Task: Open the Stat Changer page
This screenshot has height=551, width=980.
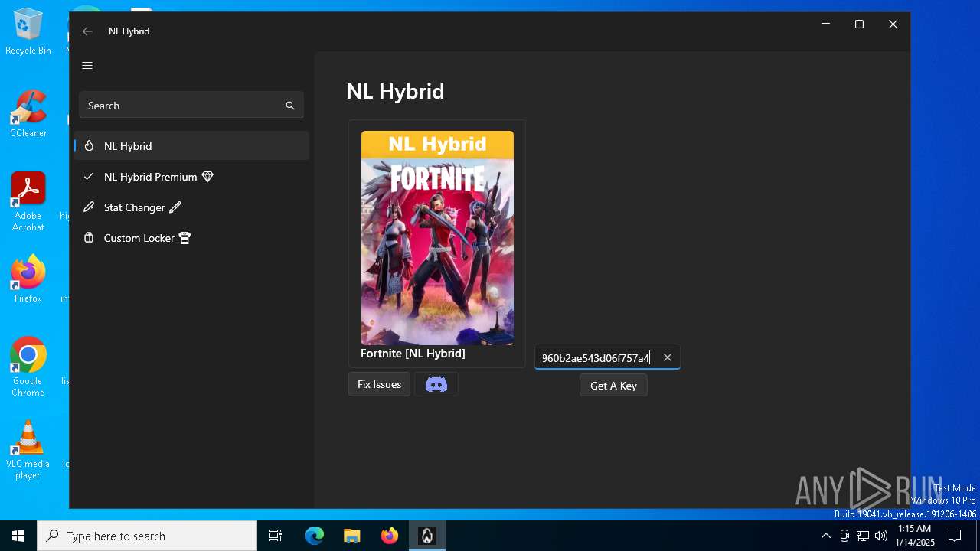Action: click(x=191, y=207)
